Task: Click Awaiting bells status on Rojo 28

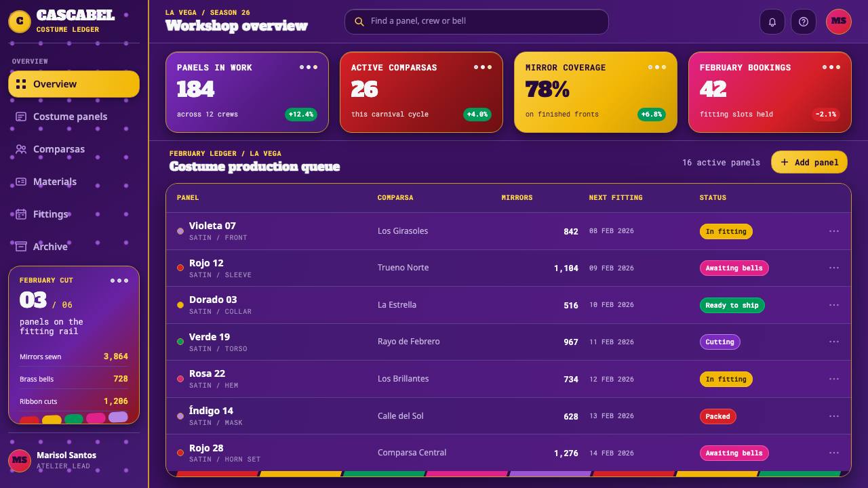Action: pyautogui.click(x=734, y=453)
